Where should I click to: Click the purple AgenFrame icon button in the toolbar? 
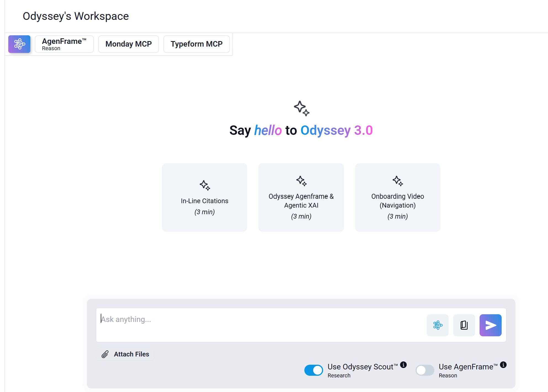pyautogui.click(x=19, y=44)
